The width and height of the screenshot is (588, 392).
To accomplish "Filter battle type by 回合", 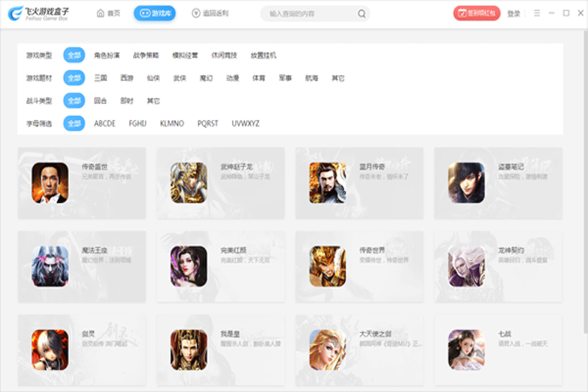I will click(x=100, y=101).
